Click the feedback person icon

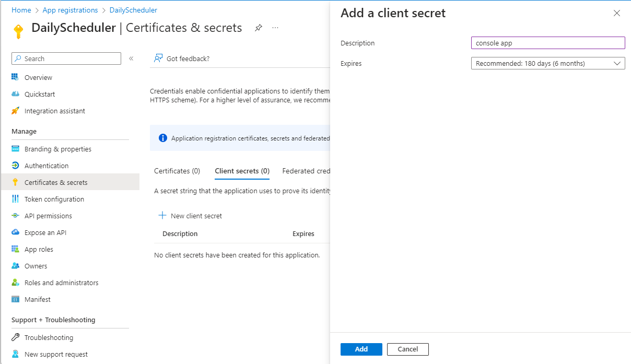coord(158,58)
